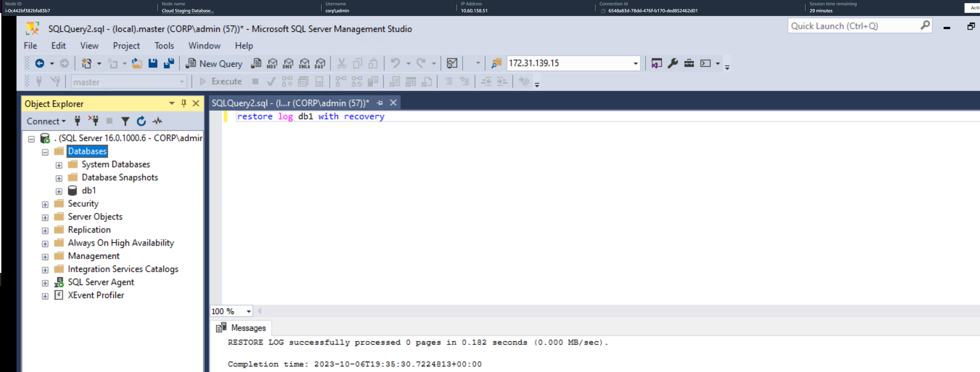Open the Tools menu
This screenshot has height=372, width=980.
coord(164,46)
